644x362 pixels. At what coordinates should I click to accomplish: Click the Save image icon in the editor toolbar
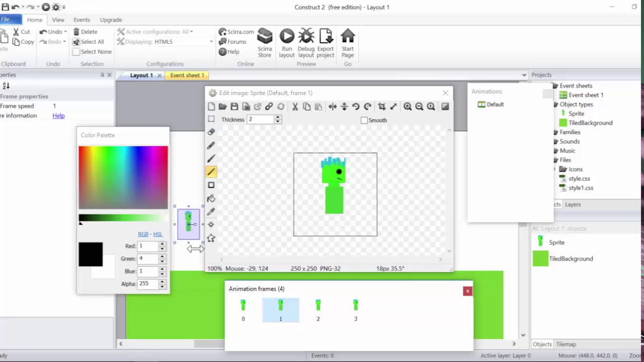(x=234, y=107)
